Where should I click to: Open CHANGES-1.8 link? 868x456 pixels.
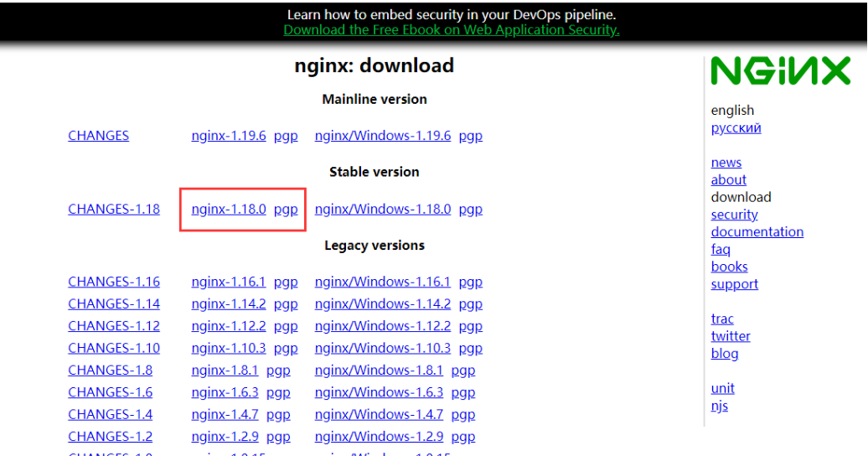110,370
